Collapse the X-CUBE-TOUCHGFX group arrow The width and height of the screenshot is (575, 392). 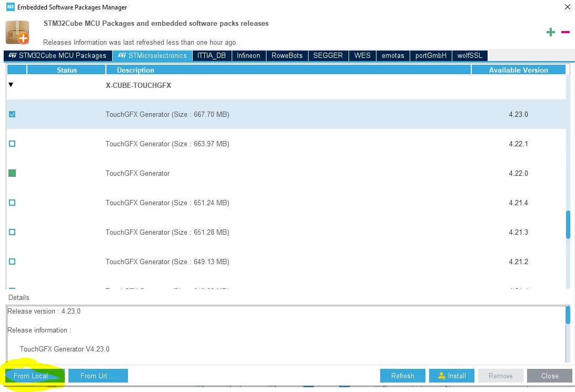11,85
